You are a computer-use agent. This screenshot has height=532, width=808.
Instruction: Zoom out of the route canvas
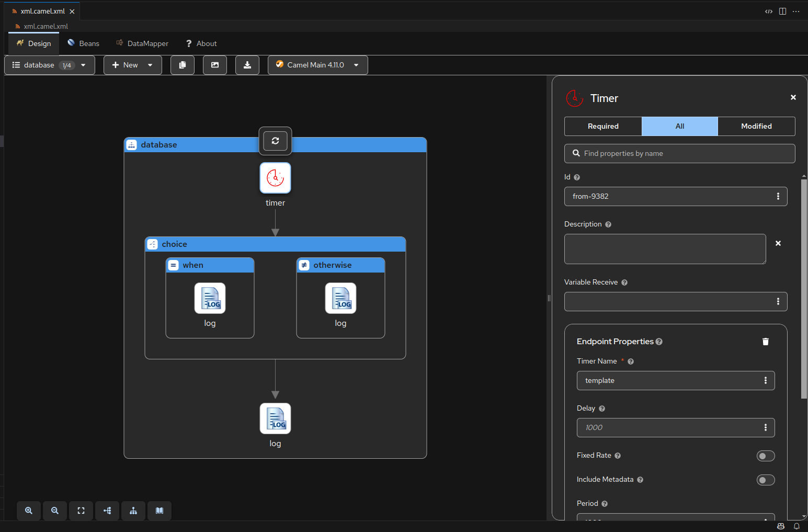[55, 511]
